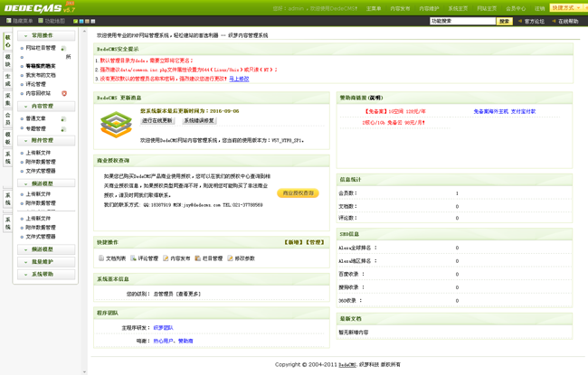Open the red 2核心/1Gb sponsor link
Viewport: 588px width, 375px height.
(x=394, y=123)
